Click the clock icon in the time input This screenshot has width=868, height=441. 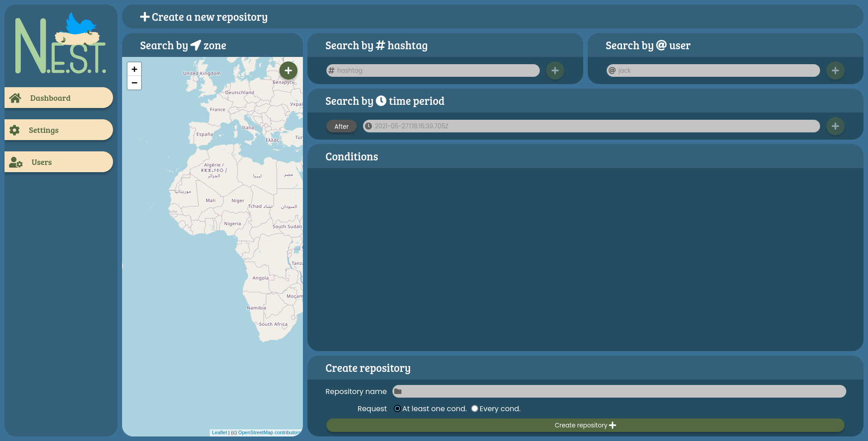[x=369, y=126]
